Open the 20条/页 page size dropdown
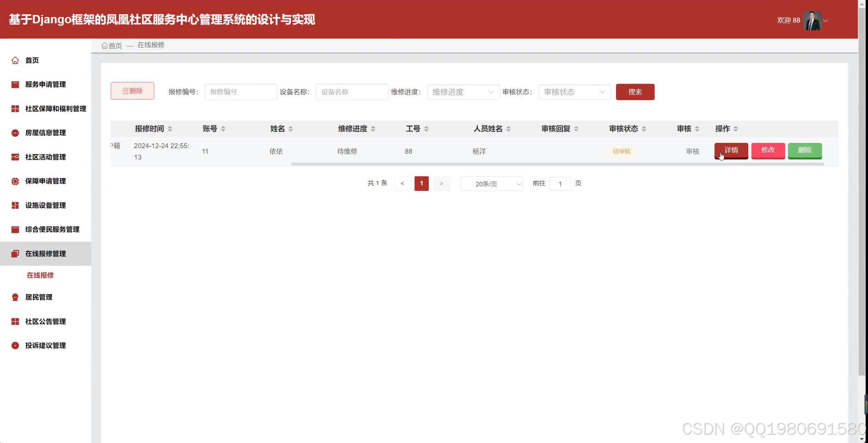Viewport: 868px width, 443px height. (x=491, y=184)
